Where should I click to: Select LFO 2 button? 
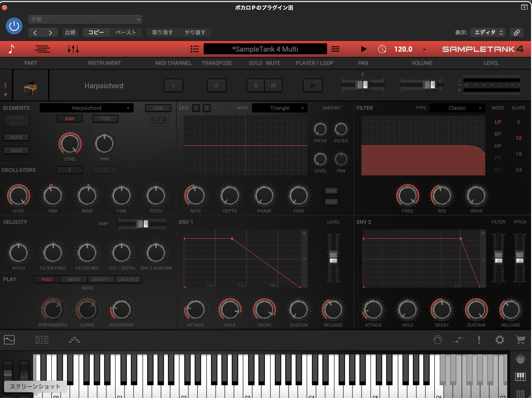click(206, 108)
